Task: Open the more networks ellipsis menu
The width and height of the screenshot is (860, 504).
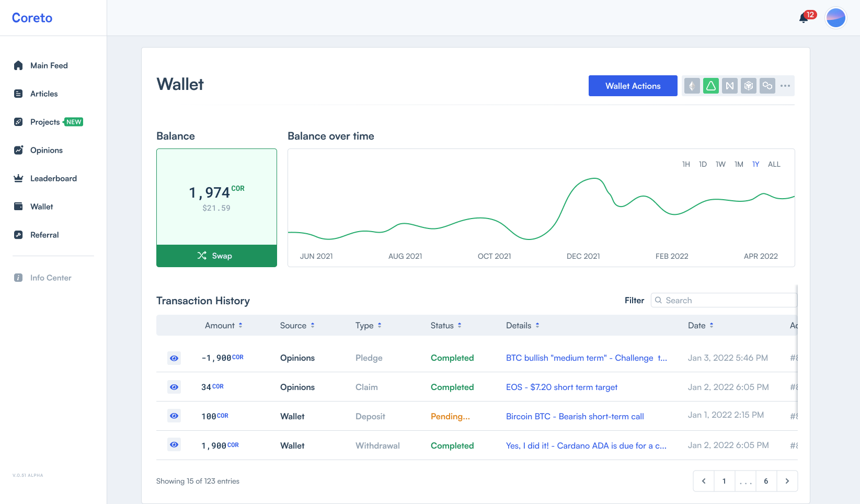Action: tap(785, 86)
